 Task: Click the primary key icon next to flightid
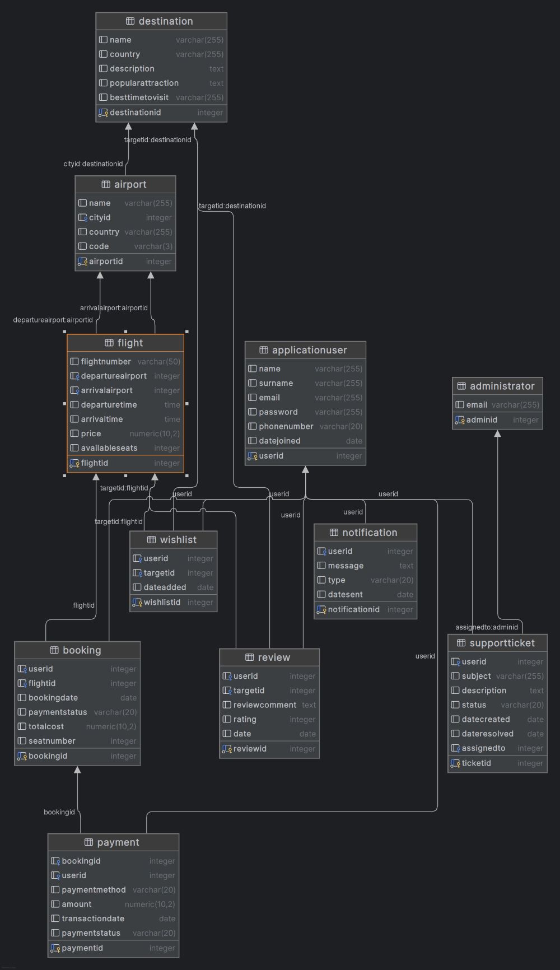74,463
